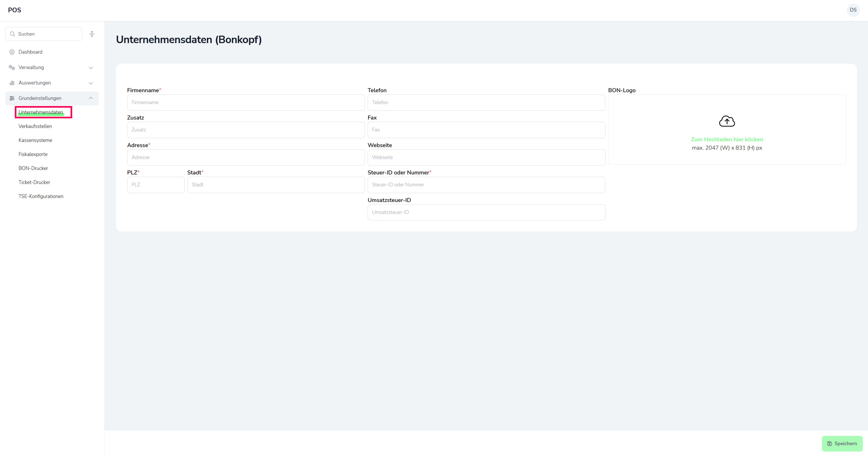Open Fiskalexporte in the sidebar
Screen dimensions: 868x457
pyautogui.click(x=33, y=154)
